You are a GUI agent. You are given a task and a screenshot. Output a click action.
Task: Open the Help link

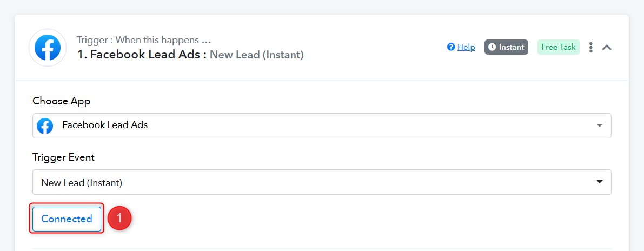466,47
